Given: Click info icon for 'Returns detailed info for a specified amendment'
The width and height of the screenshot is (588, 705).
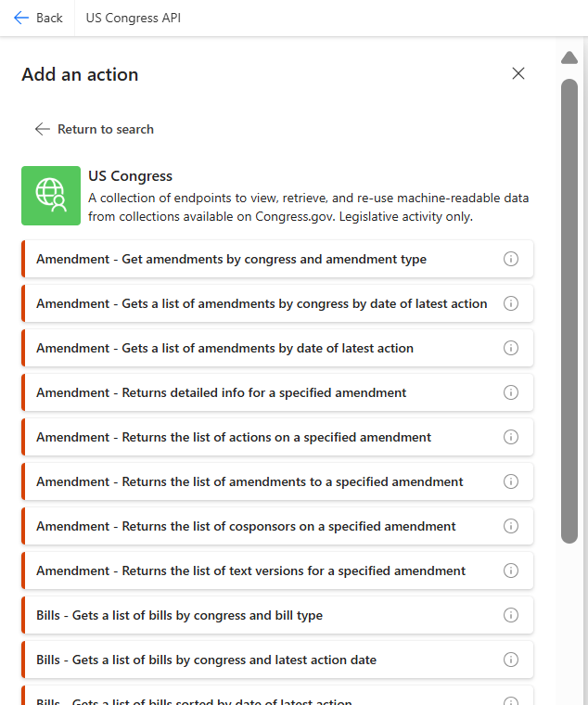Looking at the screenshot, I should pyautogui.click(x=510, y=392).
